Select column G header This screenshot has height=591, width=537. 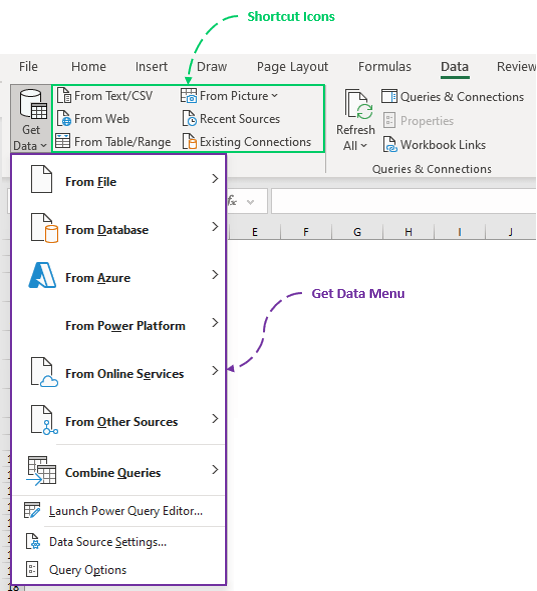357,231
